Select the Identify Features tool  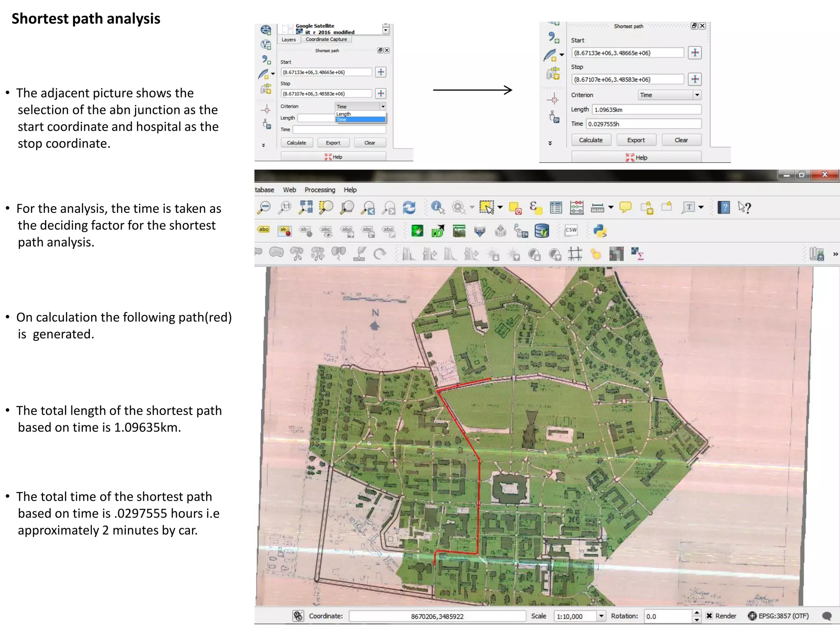438,208
